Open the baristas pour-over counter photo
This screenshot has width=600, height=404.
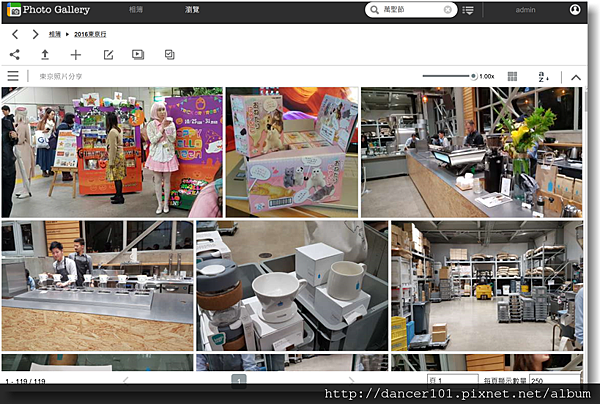tap(98, 285)
